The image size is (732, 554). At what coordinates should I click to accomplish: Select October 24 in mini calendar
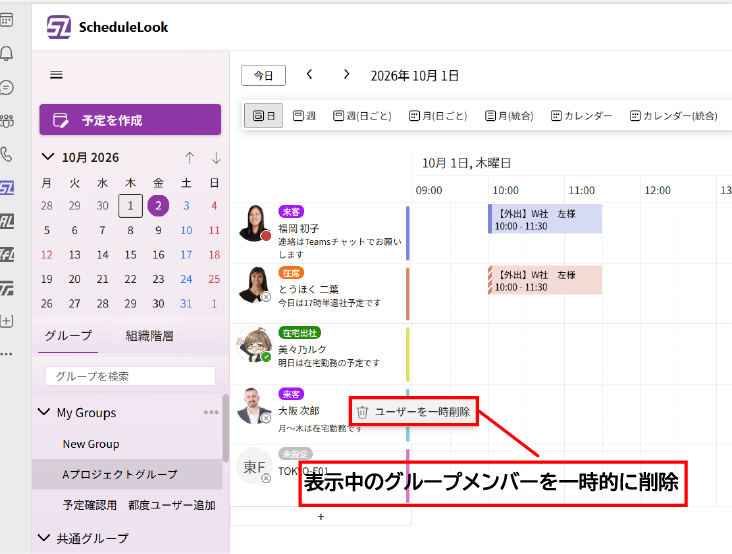coord(186,279)
